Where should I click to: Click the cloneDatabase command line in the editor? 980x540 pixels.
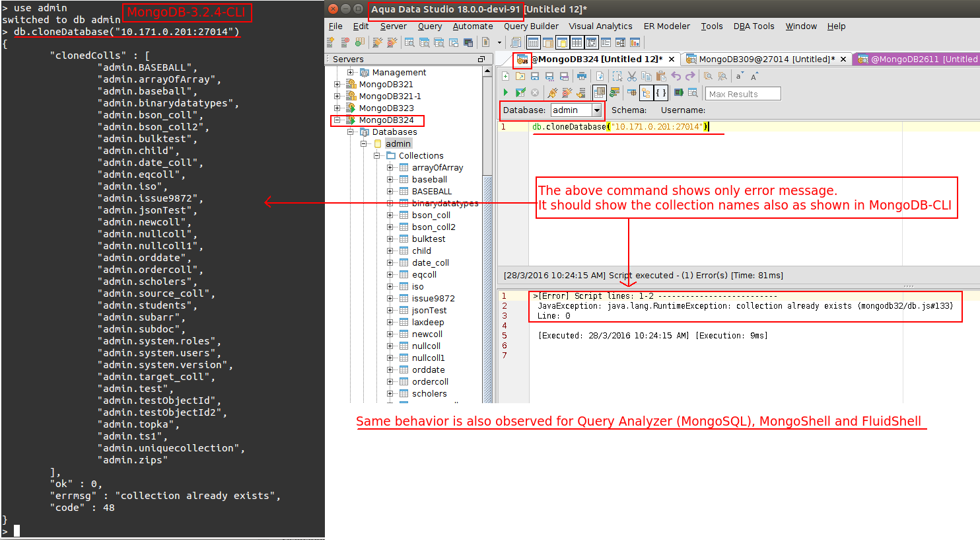(620, 127)
